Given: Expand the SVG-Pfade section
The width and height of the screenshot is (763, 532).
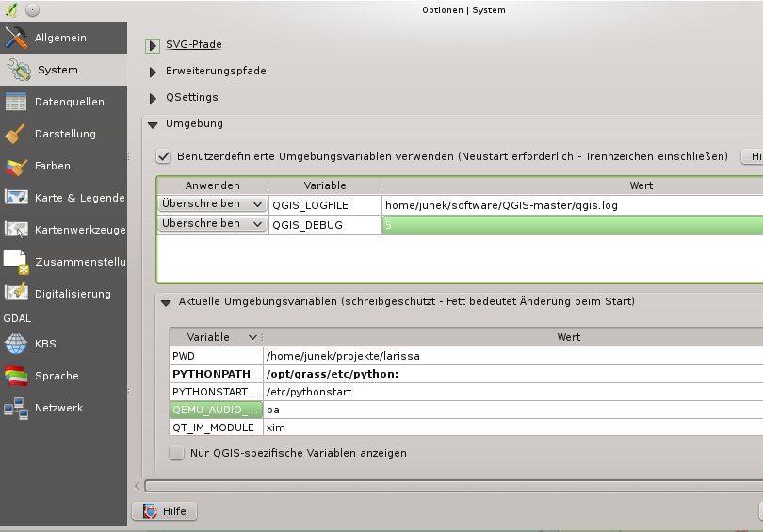Looking at the screenshot, I should coord(153,46).
